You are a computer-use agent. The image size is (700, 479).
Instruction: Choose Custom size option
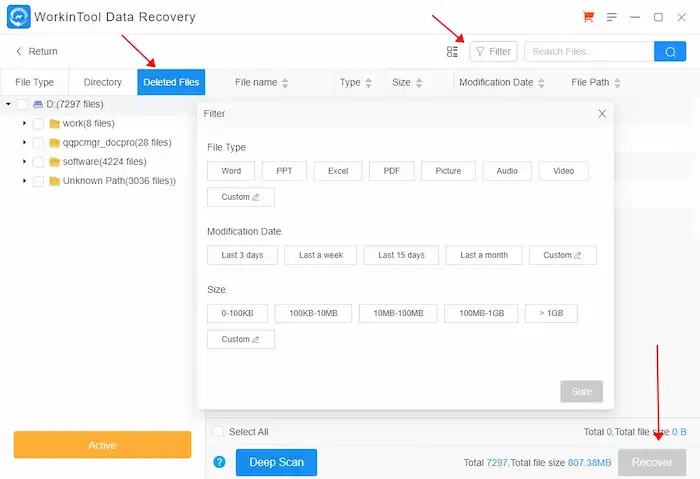241,339
